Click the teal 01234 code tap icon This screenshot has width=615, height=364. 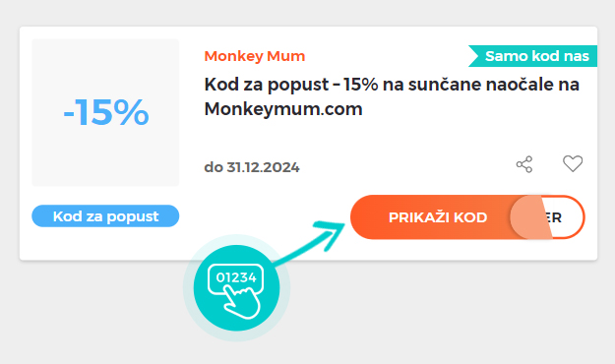(236, 288)
